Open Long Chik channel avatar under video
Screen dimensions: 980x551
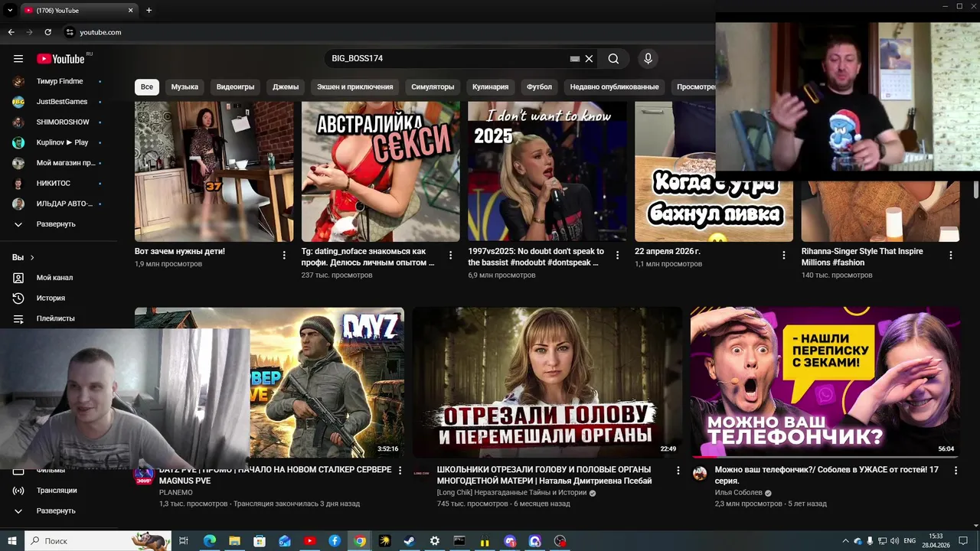[421, 474]
